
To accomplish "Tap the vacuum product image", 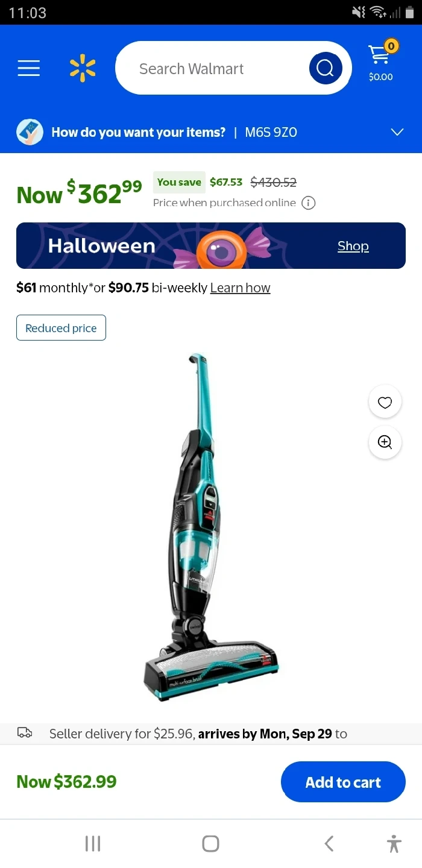I will point(211,527).
